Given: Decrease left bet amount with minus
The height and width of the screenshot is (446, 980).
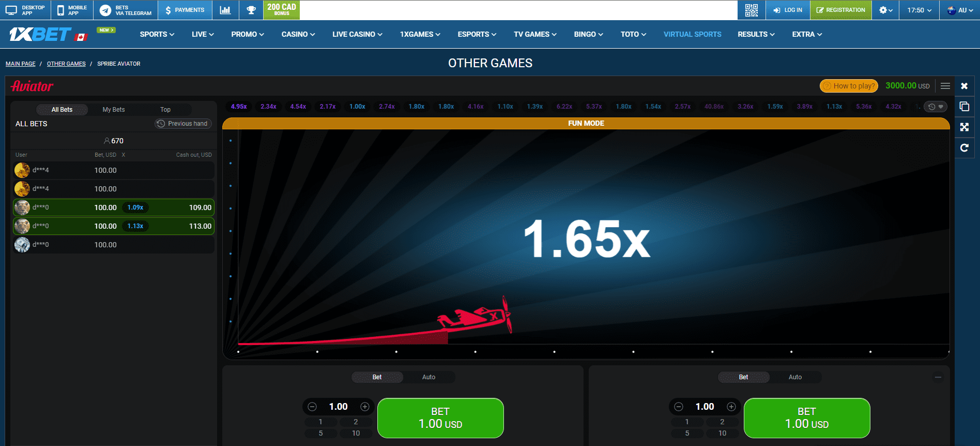Looking at the screenshot, I should pyautogui.click(x=312, y=407).
